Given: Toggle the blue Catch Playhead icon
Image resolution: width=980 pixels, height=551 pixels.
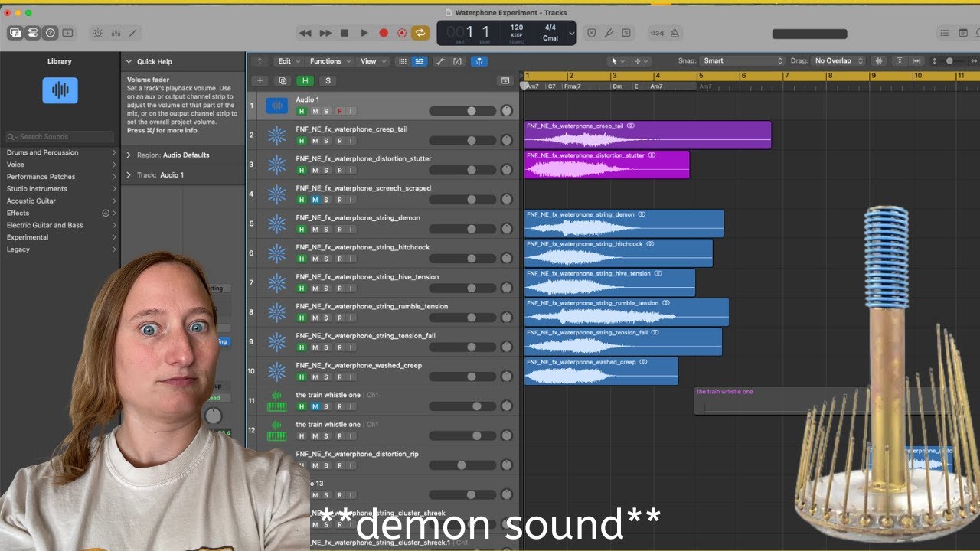Looking at the screenshot, I should [479, 61].
